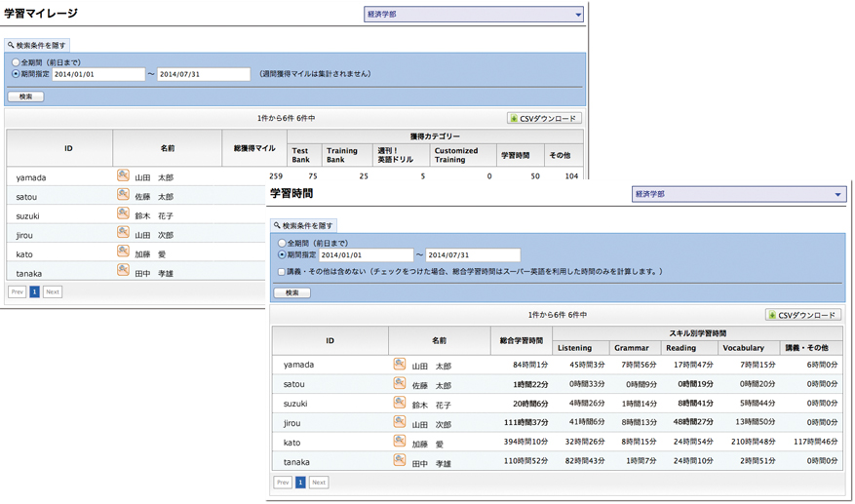Click user icon beside yamada in 学習マイレージ table

[x=123, y=175]
